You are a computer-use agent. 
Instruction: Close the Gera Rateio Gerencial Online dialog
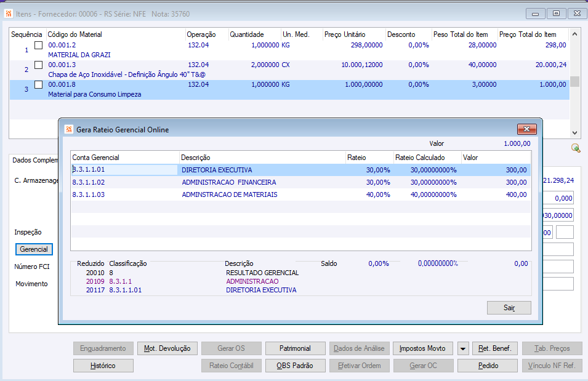point(527,129)
